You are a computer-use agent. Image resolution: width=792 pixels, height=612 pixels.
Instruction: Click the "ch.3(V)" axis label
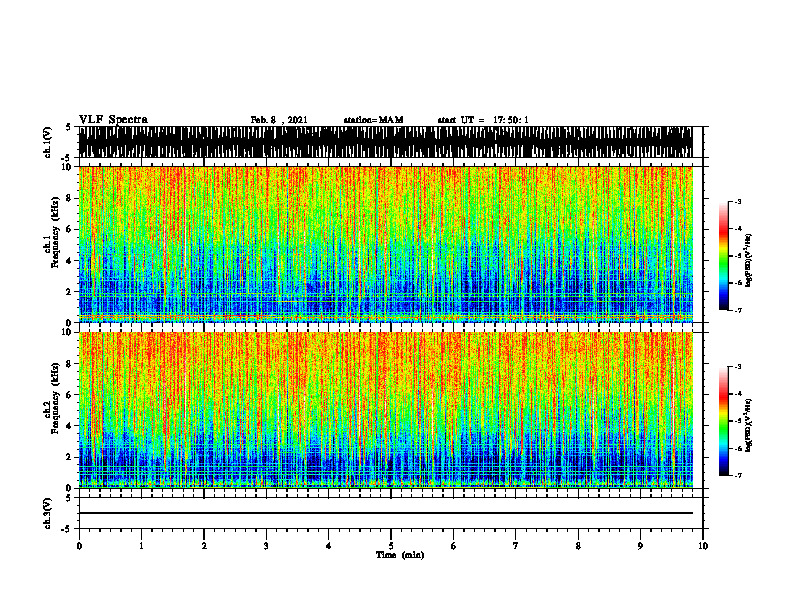[47, 513]
